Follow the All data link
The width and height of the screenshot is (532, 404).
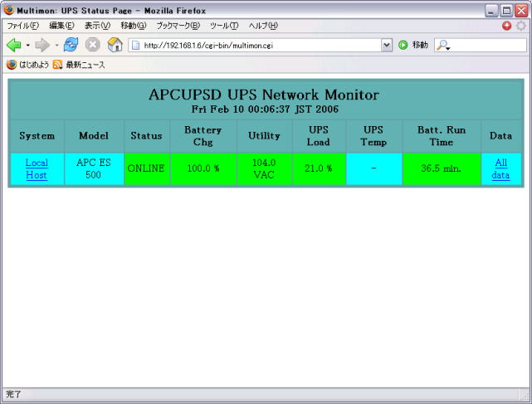click(x=500, y=168)
